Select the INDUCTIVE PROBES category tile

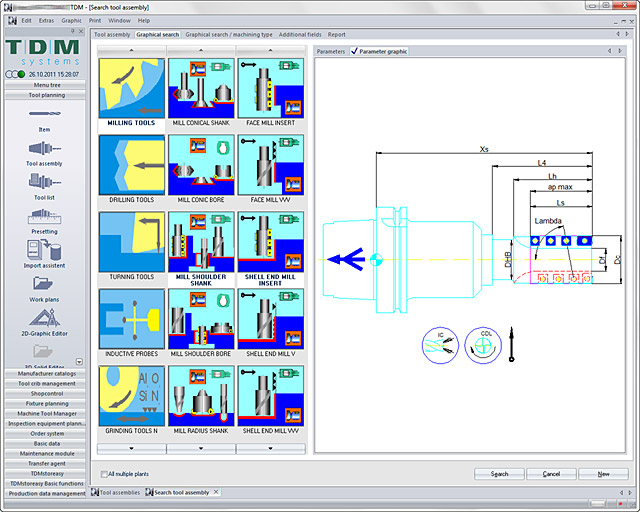coord(131,318)
